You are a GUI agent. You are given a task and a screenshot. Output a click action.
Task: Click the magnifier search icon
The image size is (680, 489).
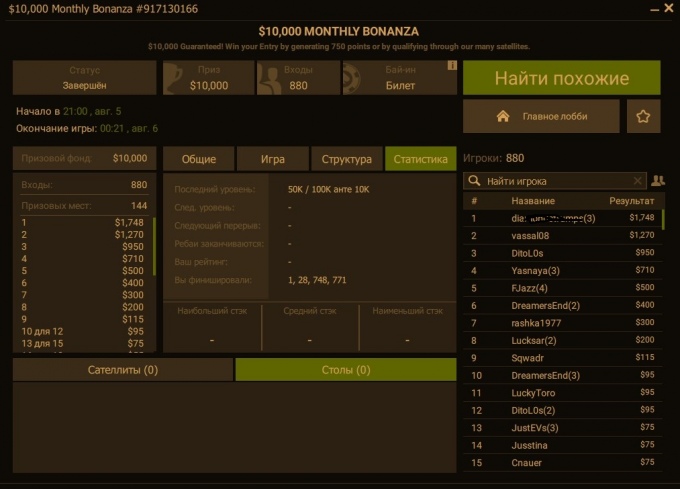coord(474,180)
